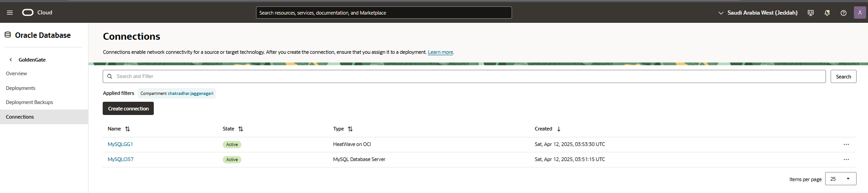This screenshot has width=868, height=193.
Task: Open Deployment Backups in the sidebar
Action: (29, 102)
